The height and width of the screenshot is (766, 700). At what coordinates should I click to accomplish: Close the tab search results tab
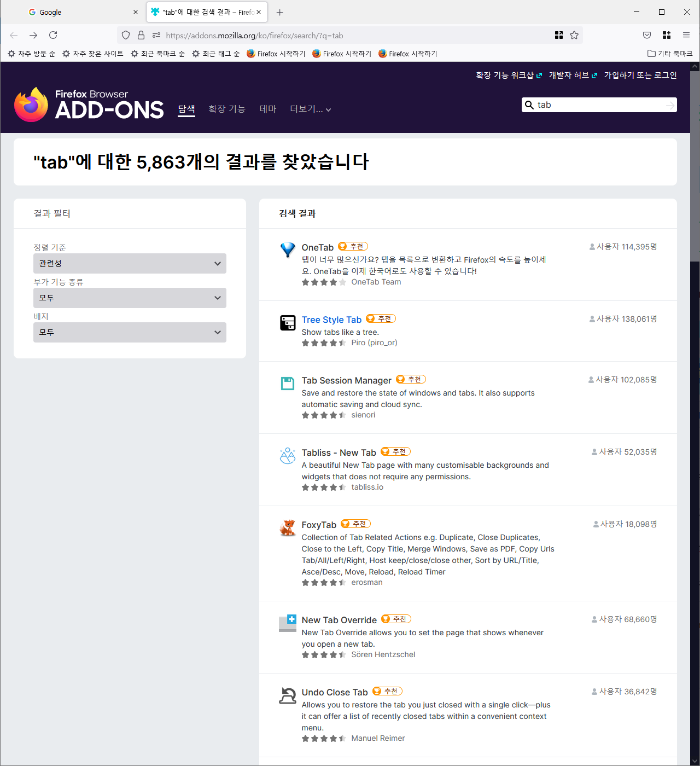tap(259, 12)
